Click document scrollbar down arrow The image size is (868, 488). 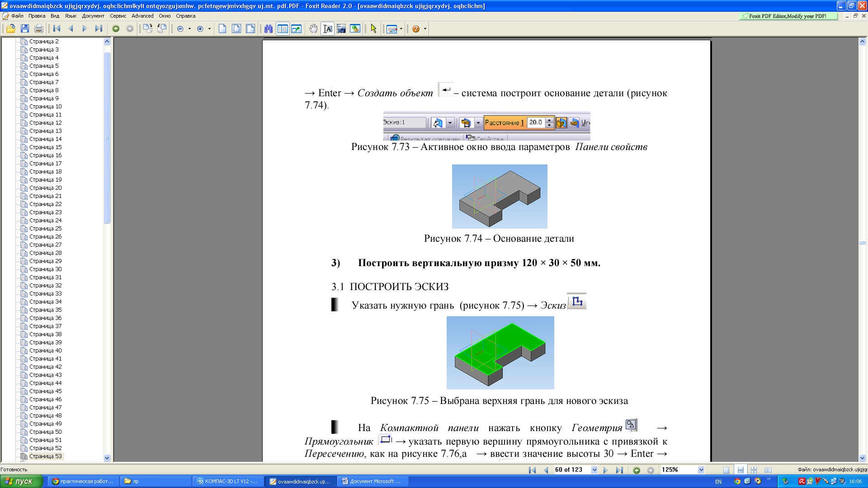(x=862, y=458)
